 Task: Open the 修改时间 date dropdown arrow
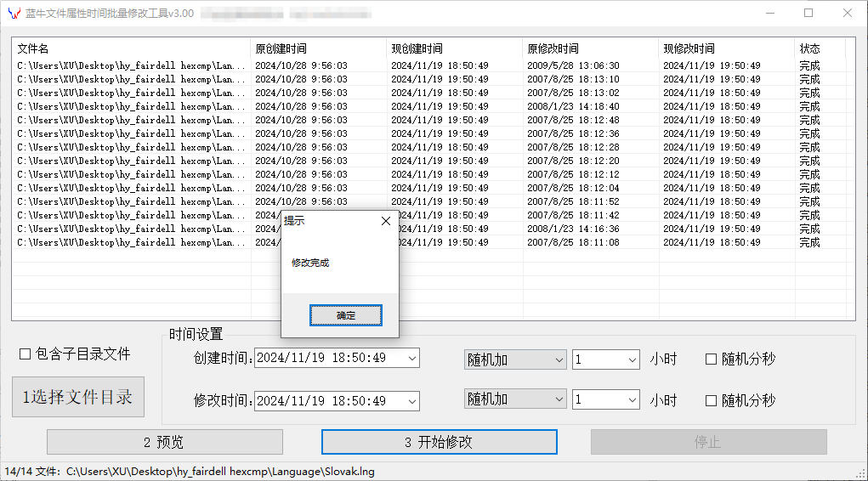(x=411, y=401)
